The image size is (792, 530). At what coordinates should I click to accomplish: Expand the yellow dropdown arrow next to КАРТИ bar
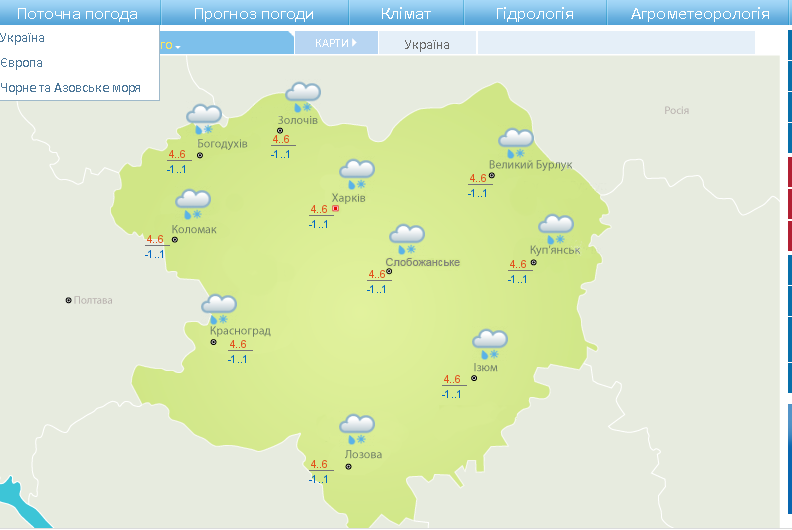178,47
